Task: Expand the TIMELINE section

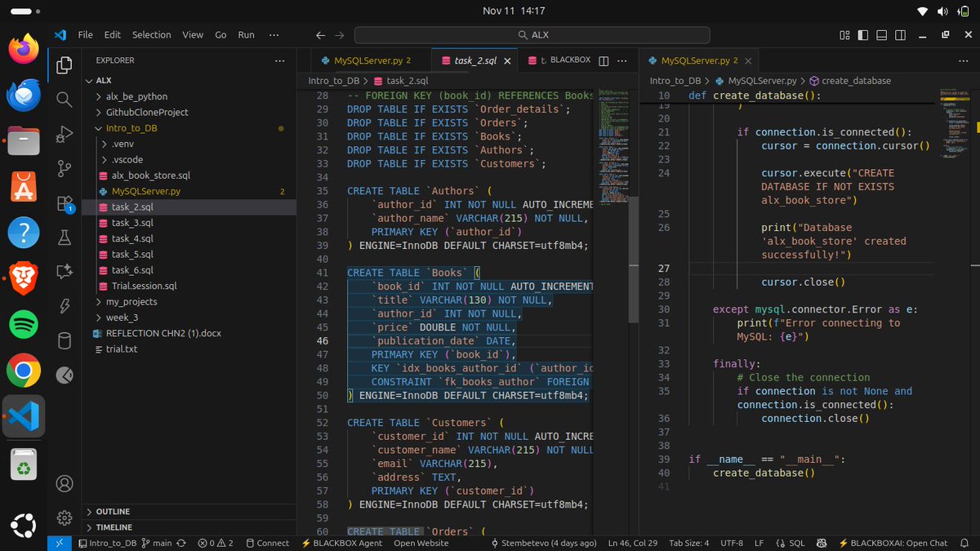Action: (114, 527)
